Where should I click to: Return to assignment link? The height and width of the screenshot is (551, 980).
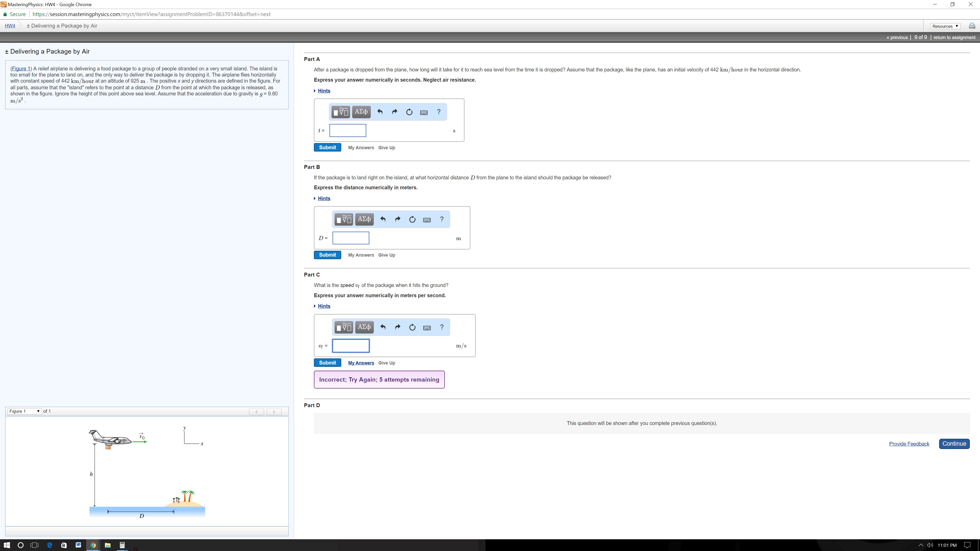click(x=954, y=37)
